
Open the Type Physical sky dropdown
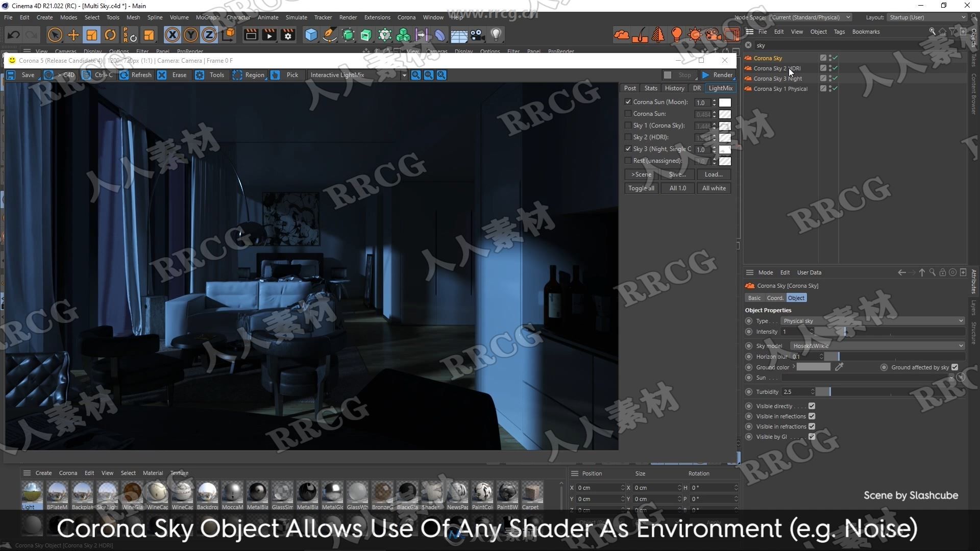873,321
